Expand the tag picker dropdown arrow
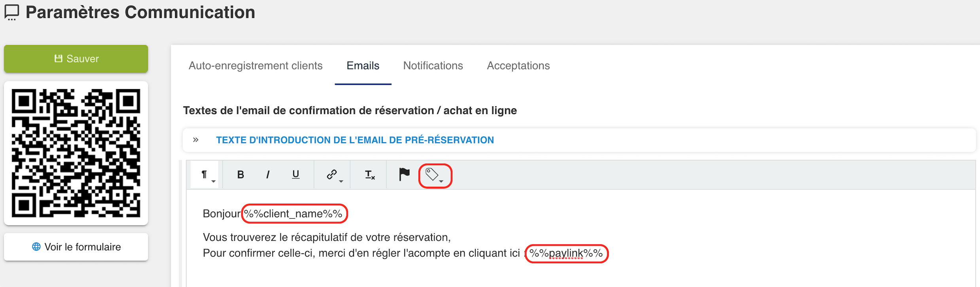 [x=442, y=182]
